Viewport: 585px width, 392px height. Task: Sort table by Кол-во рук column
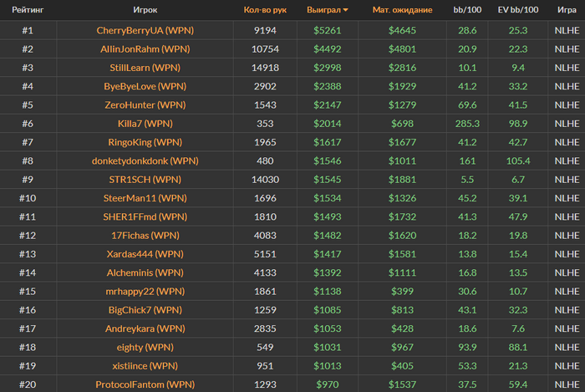pyautogui.click(x=265, y=10)
